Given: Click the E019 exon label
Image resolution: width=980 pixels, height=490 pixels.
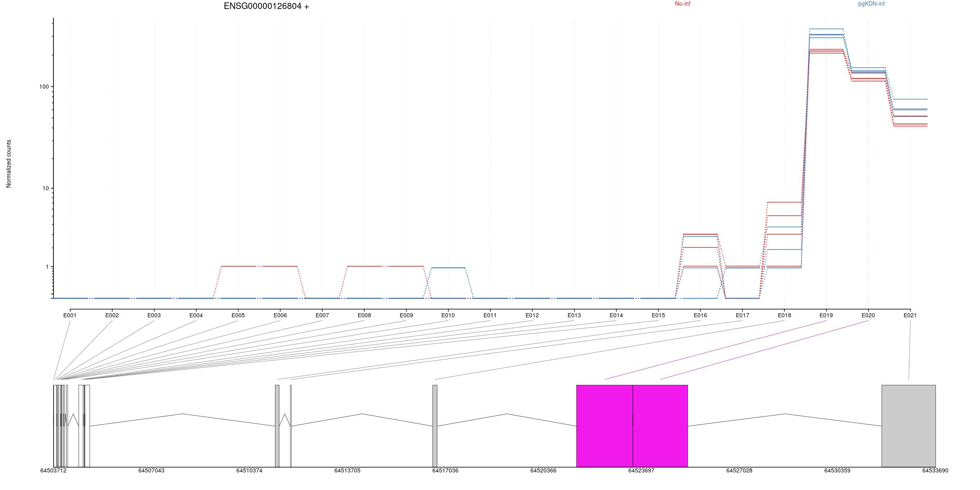Looking at the screenshot, I should click(826, 315).
